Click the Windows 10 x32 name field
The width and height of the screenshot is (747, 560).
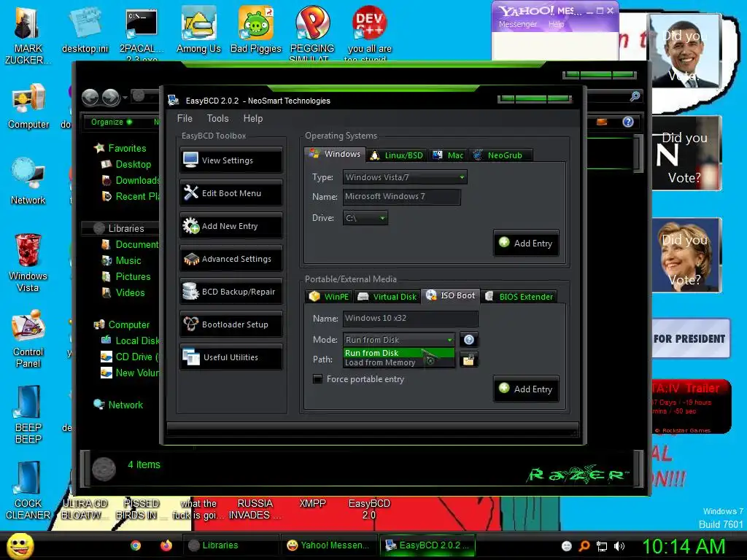point(410,318)
